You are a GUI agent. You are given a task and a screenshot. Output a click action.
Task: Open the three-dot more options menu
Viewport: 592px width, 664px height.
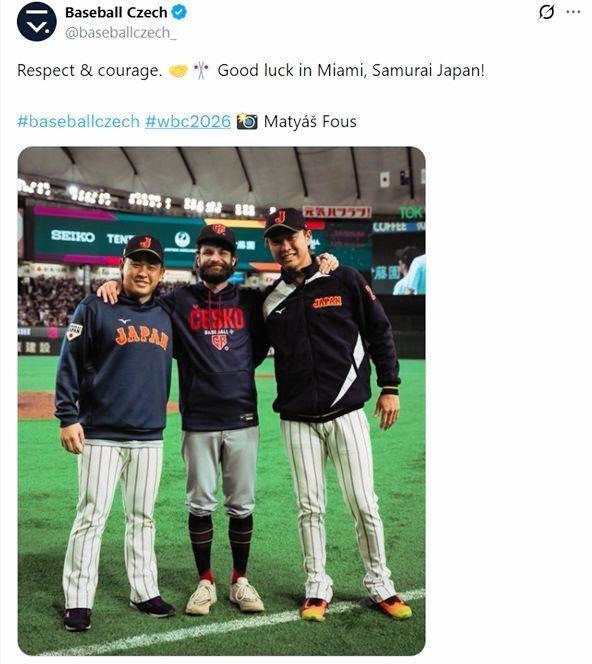pyautogui.click(x=573, y=12)
